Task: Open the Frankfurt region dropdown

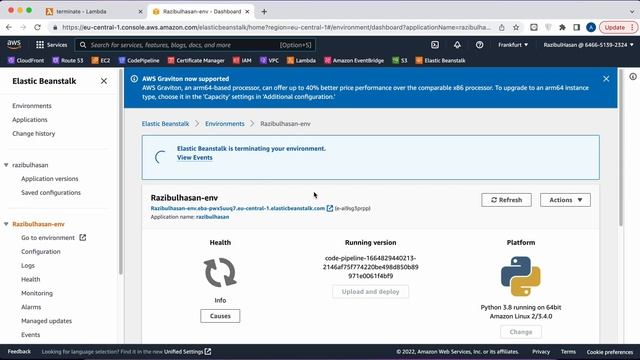Action: [x=513, y=45]
